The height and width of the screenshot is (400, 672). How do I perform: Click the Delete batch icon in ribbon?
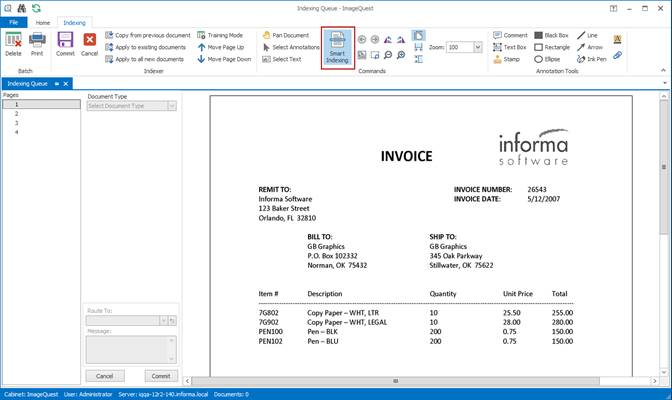pos(13,44)
